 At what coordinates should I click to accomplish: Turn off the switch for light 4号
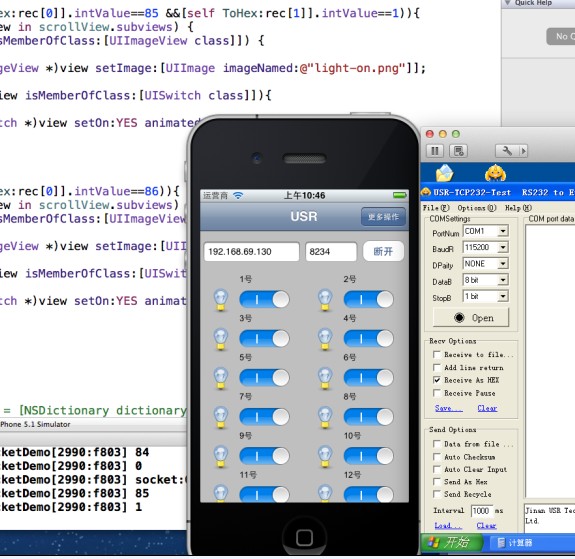click(x=368, y=339)
